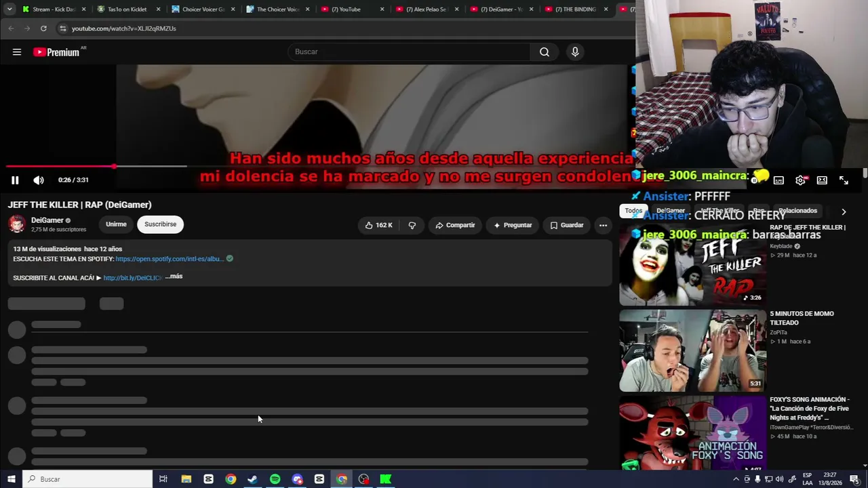The height and width of the screenshot is (488, 868).
Task: Open the YouTube hamburger guide menu
Action: [x=17, y=52]
